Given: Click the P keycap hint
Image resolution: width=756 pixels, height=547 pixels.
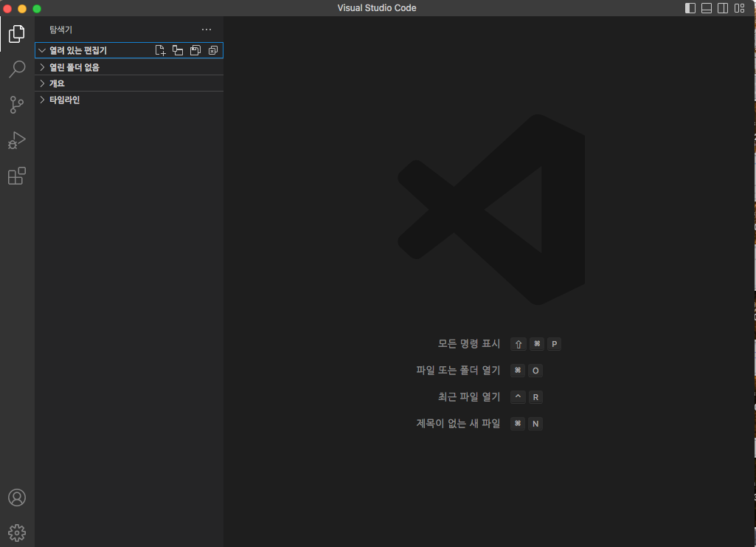Looking at the screenshot, I should coord(555,344).
